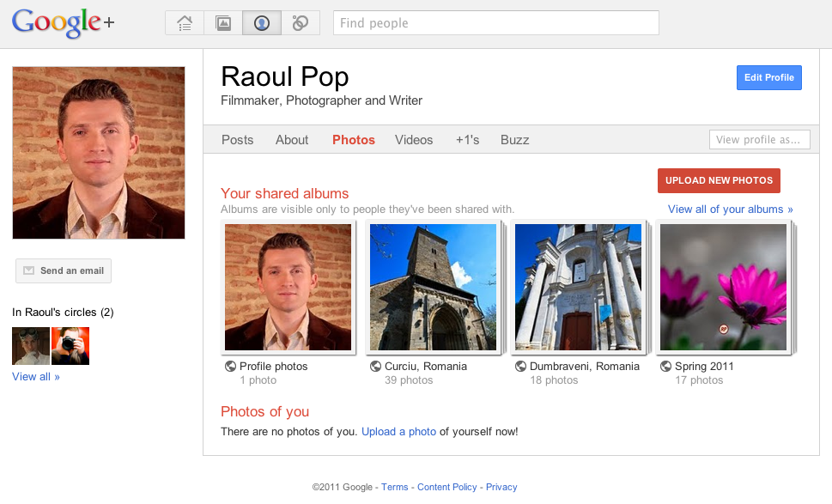Open View all of your albums link
This screenshot has height=504, width=832.
point(730,209)
